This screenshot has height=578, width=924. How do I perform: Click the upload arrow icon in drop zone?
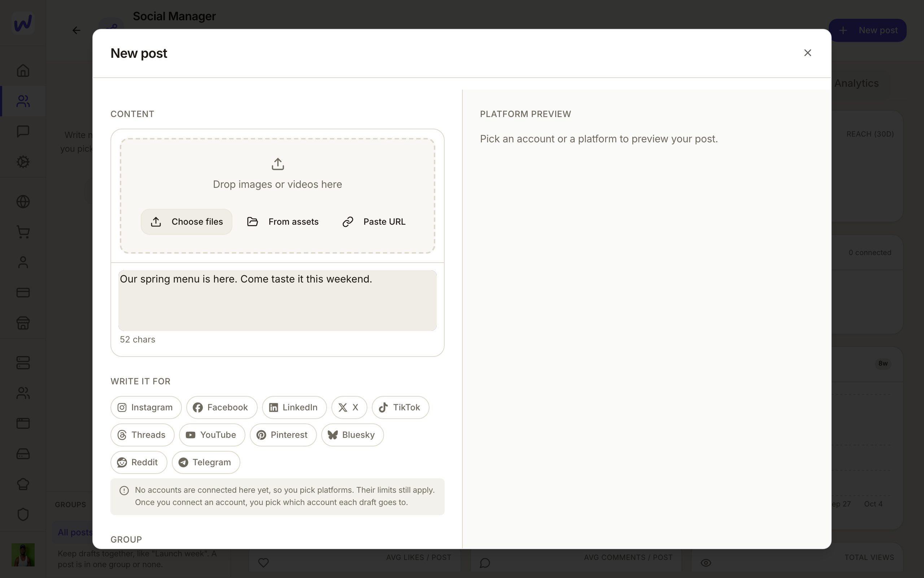click(278, 164)
